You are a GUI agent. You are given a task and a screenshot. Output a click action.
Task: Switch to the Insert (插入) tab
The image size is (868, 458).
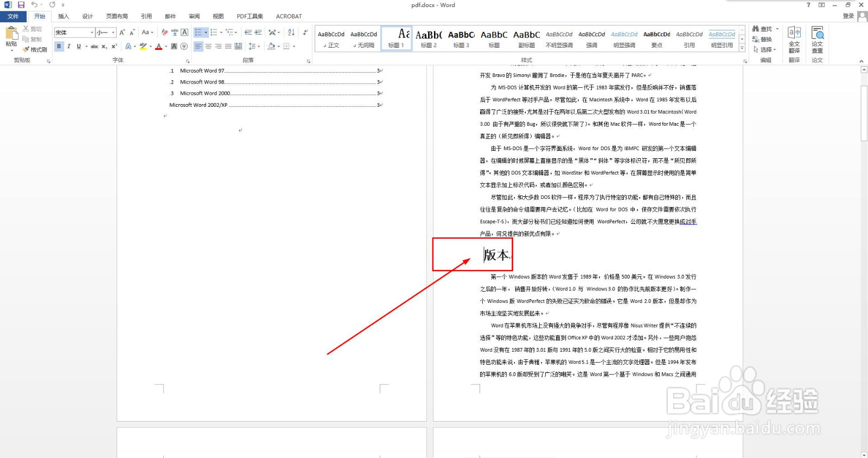point(63,16)
